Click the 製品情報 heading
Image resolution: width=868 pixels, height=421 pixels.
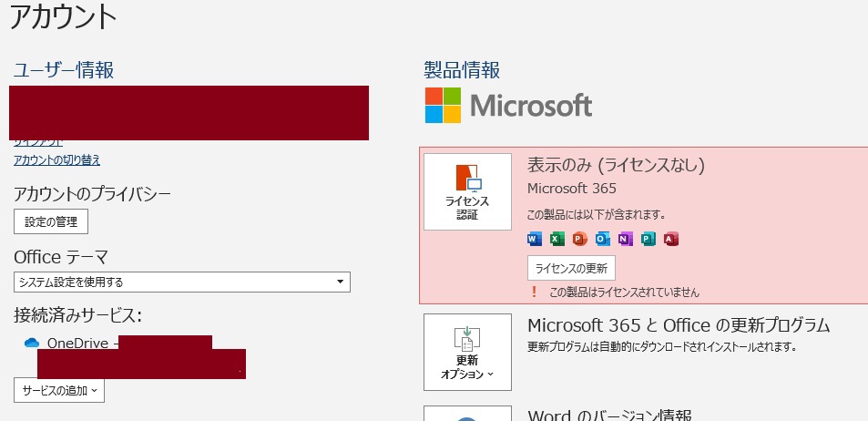(x=462, y=70)
